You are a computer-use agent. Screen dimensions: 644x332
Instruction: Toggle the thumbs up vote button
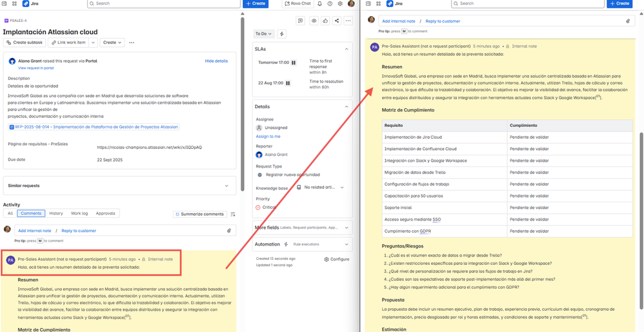325,21
